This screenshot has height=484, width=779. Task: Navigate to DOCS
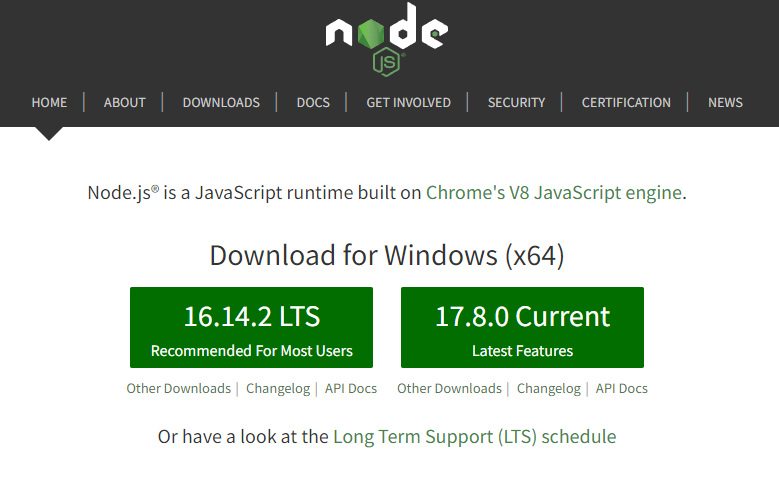click(x=313, y=102)
